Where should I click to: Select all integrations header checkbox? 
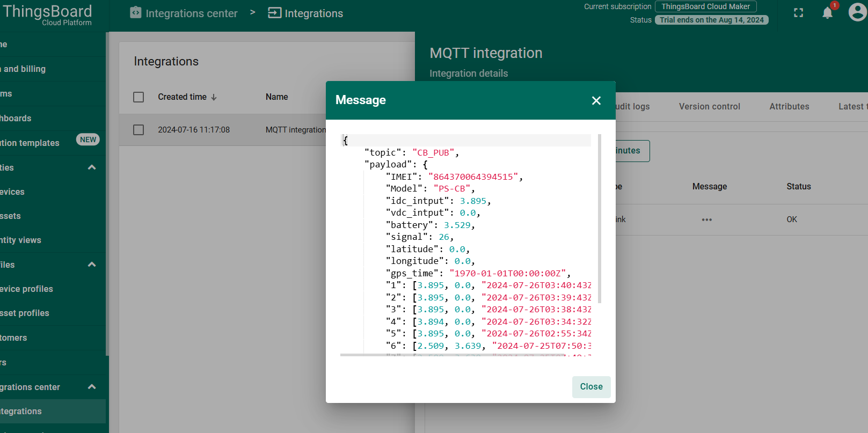click(138, 97)
